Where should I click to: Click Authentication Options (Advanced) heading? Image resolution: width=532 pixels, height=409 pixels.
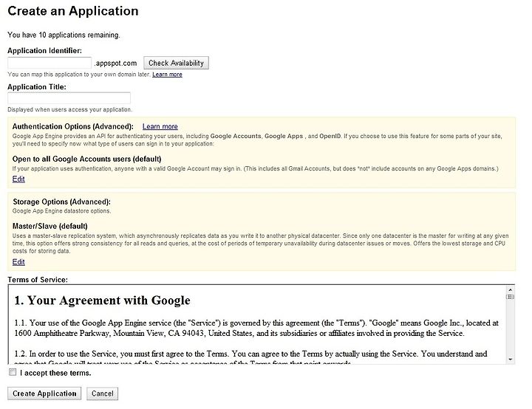(73, 126)
